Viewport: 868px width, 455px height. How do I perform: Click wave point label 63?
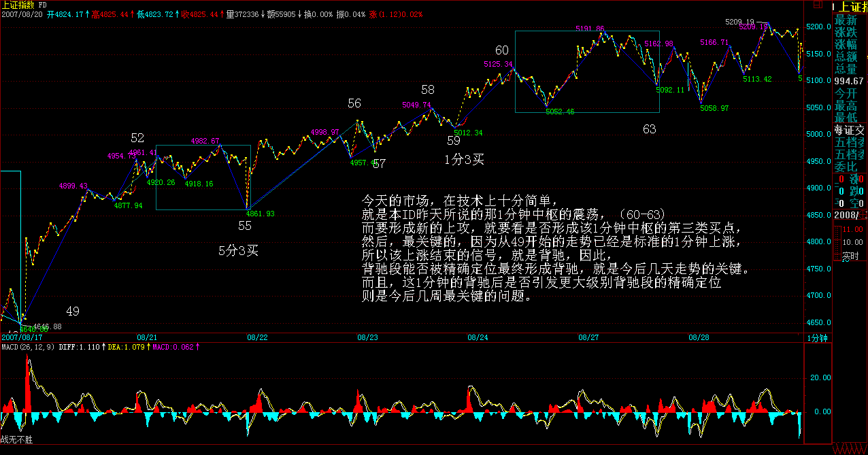pyautogui.click(x=650, y=129)
